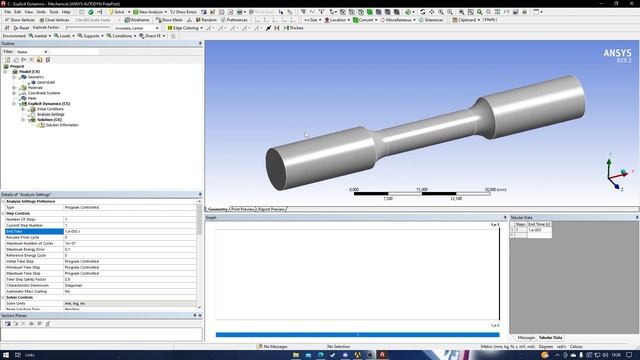
Task: Open the Loads dropdown in Environment toolbar
Action: click(x=64, y=36)
